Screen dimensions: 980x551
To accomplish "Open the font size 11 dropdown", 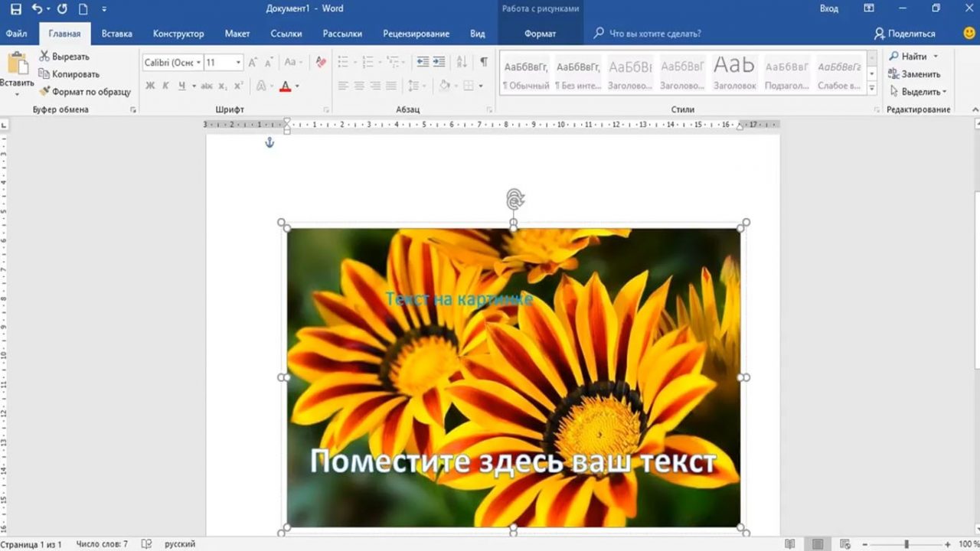I will pos(238,62).
